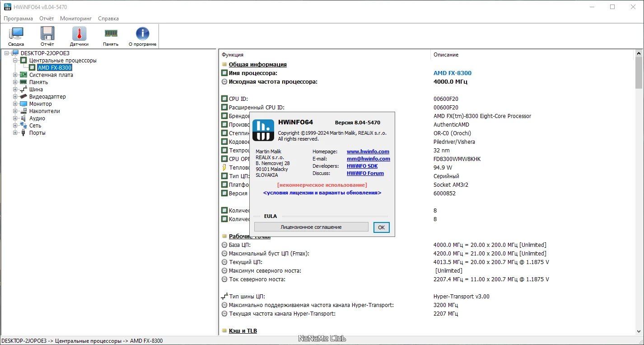Open the Мониторинг menu
Screen dimensions: 644x345
[76, 19]
